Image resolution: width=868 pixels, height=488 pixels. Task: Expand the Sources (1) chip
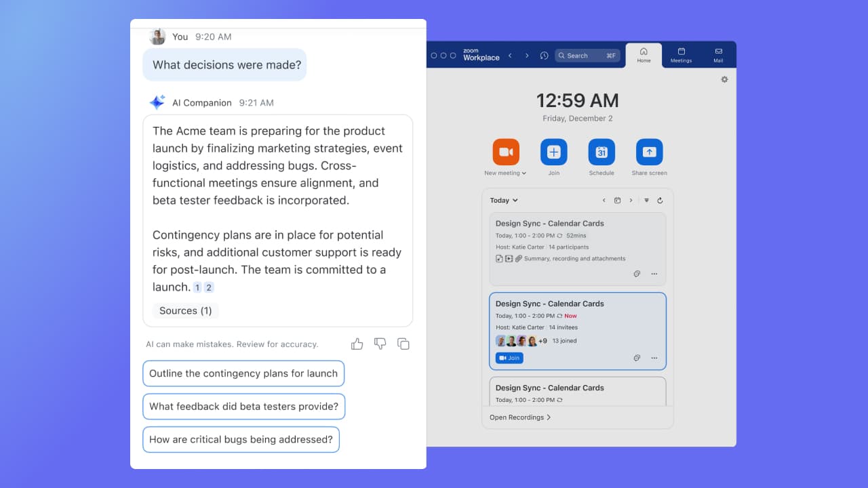[185, 311]
